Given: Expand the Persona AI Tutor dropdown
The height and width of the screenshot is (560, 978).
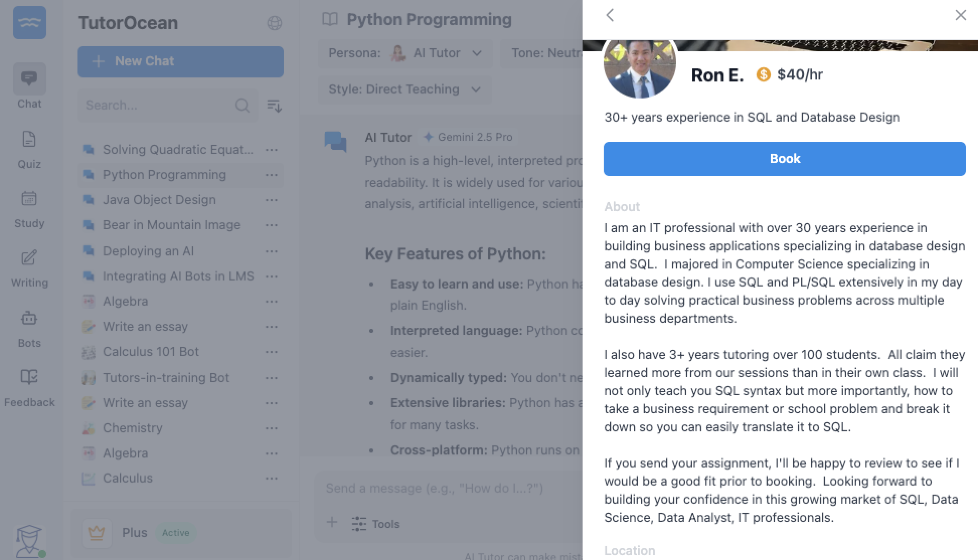Looking at the screenshot, I should (x=405, y=53).
